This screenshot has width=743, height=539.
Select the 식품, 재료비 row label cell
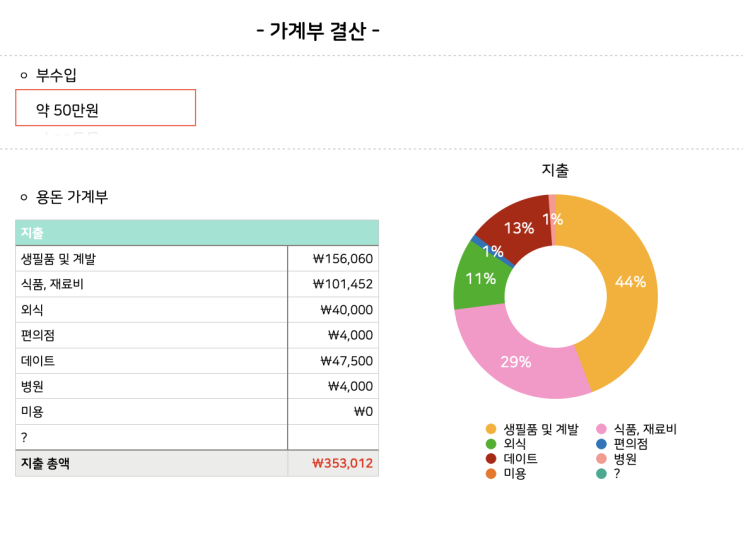tap(151, 285)
